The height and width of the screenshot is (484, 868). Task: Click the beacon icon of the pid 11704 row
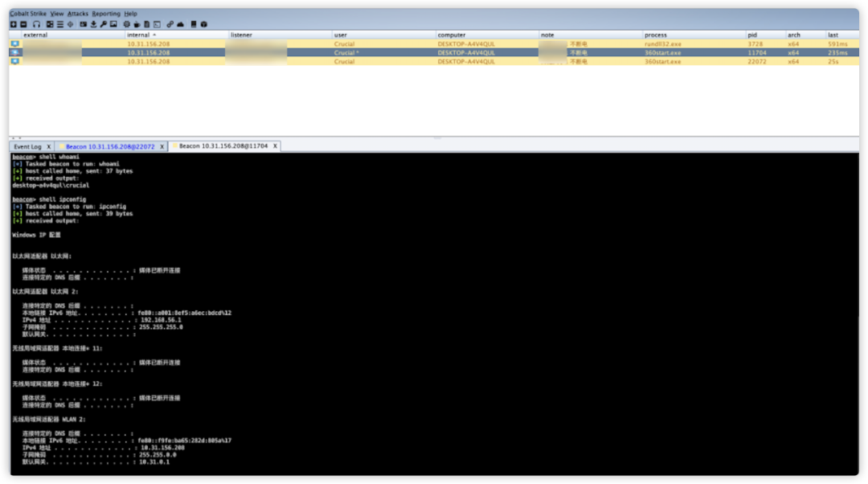tap(15, 52)
